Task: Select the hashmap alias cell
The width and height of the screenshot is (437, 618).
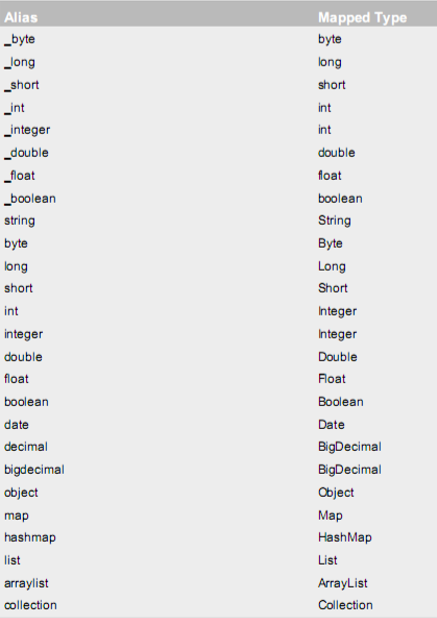Action: click(30, 538)
